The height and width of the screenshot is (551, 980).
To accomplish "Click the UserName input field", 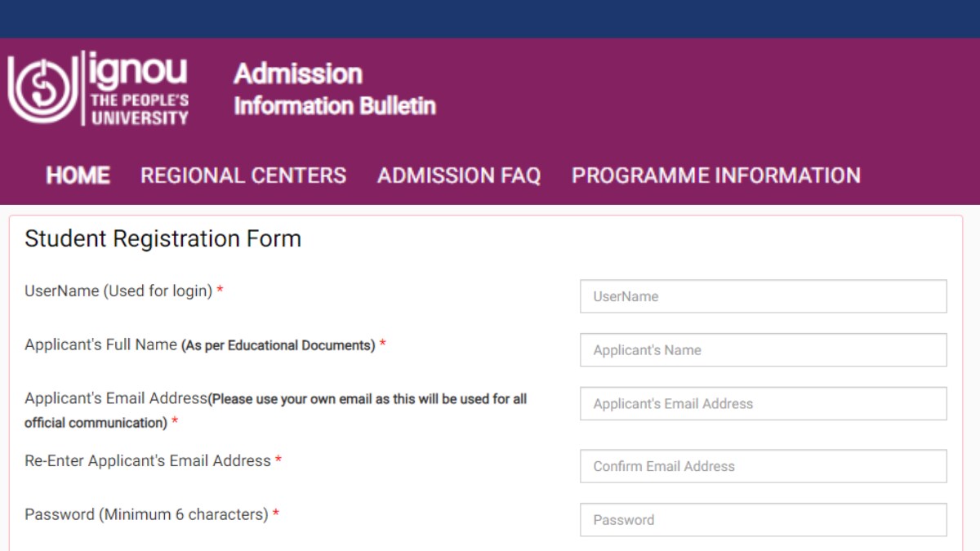I will (x=762, y=296).
